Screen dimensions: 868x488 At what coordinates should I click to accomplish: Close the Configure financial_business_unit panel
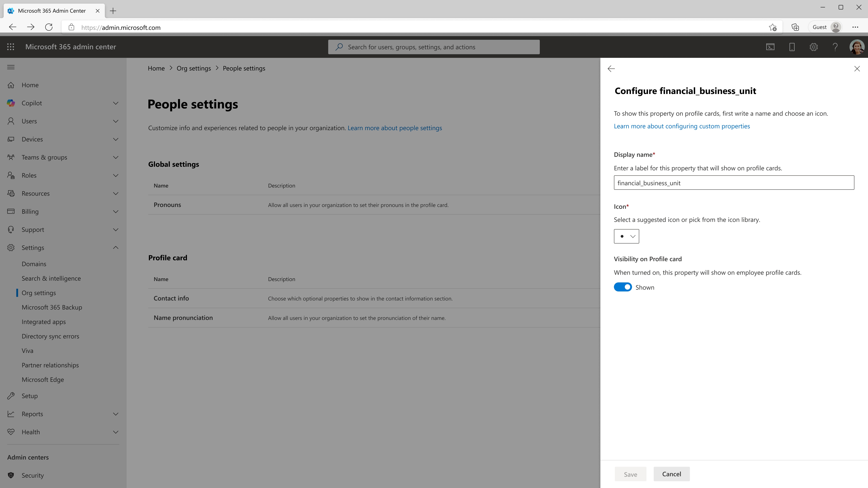[x=857, y=69]
